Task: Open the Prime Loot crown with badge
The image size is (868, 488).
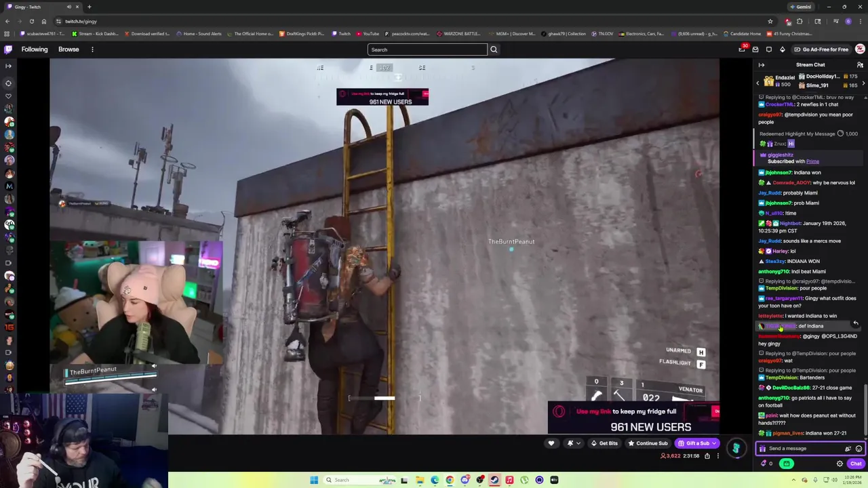Action: click(743, 49)
